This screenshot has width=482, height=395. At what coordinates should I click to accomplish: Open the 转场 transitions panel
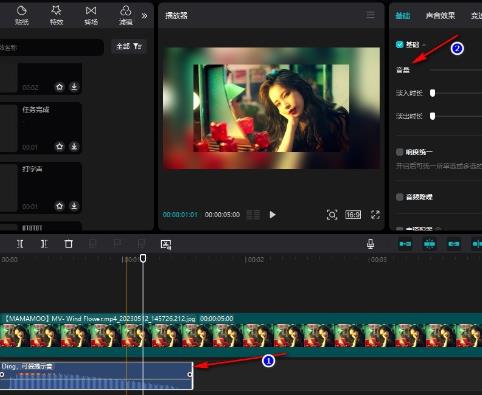(x=91, y=15)
